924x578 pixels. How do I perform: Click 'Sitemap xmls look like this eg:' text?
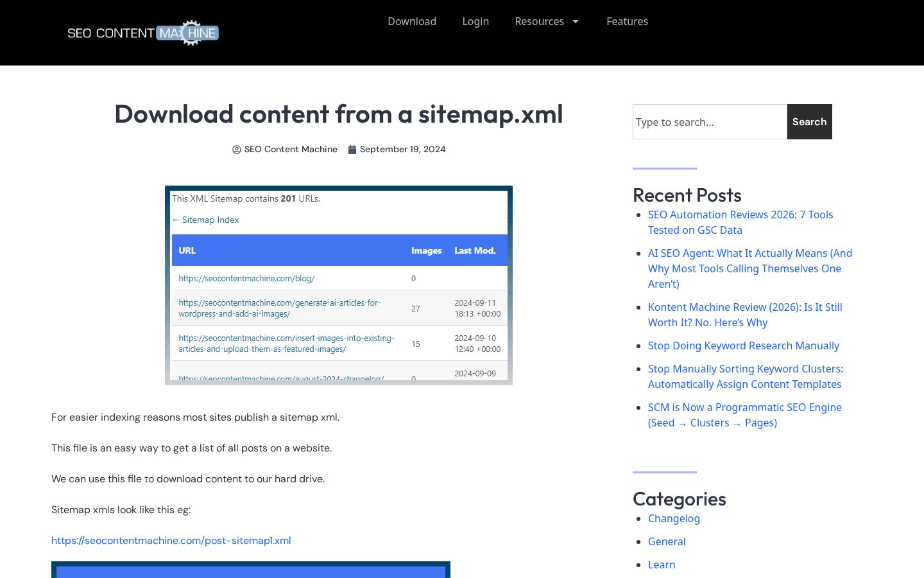(121, 510)
